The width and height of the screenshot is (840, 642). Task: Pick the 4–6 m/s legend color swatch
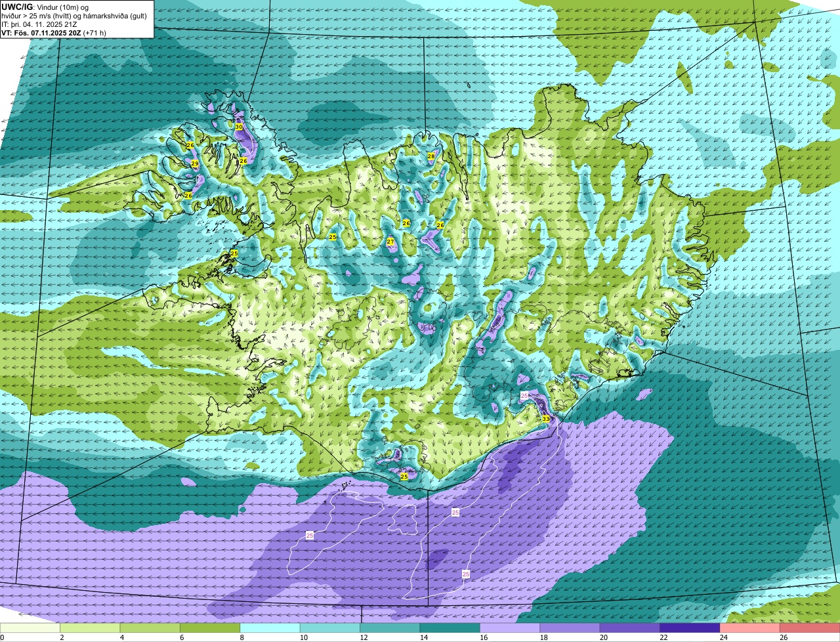coord(150,628)
